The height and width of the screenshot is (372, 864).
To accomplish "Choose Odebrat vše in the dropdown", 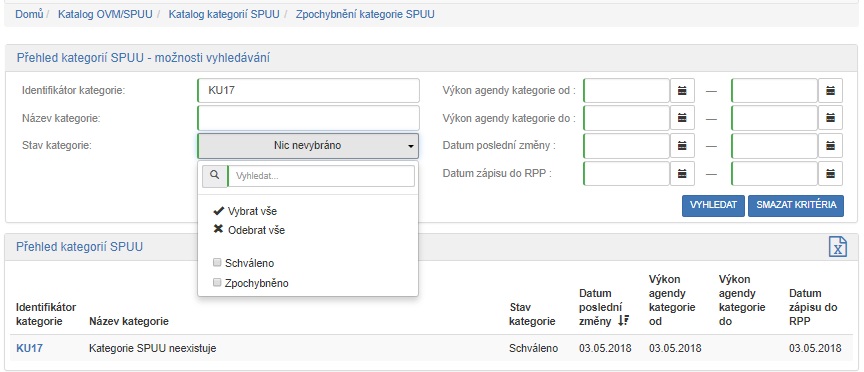I will [x=249, y=230].
